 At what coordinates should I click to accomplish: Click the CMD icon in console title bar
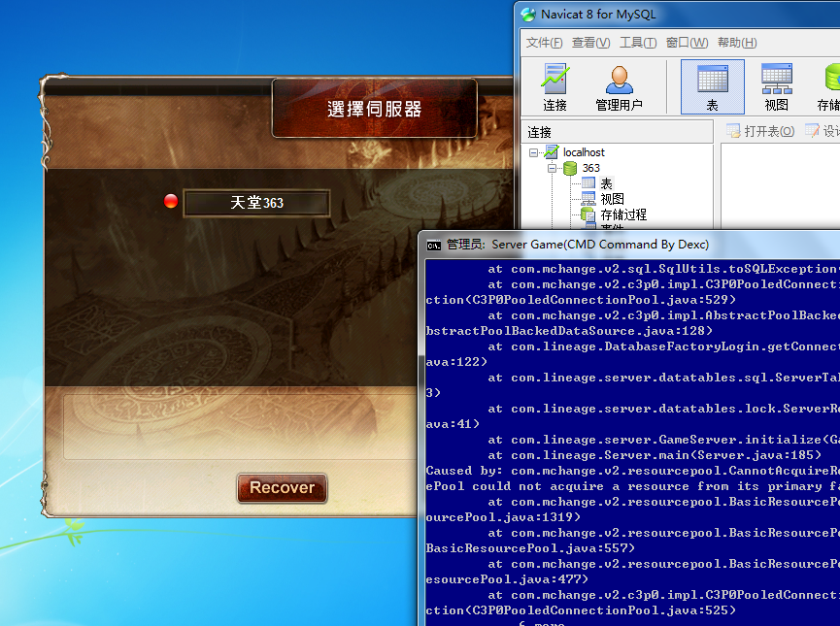[x=433, y=246]
